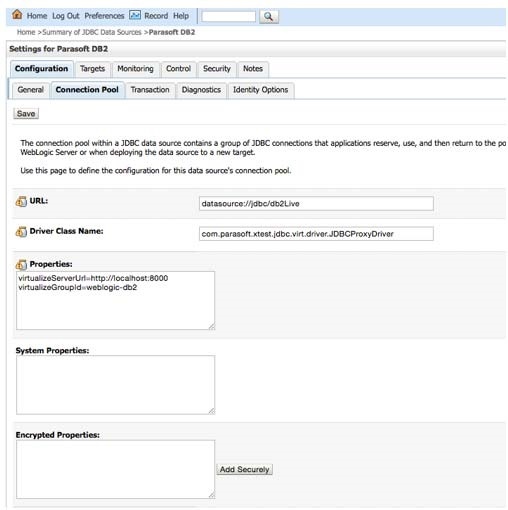
Task: Click inside the System Properties textarea
Action: [x=115, y=385]
